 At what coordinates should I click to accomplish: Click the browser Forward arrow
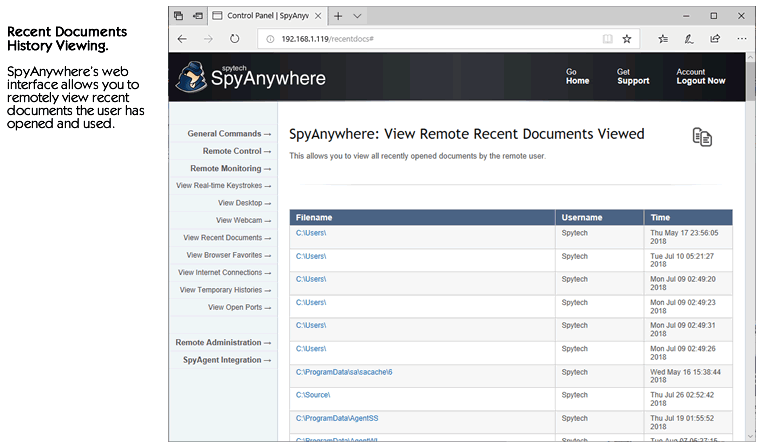[208, 39]
